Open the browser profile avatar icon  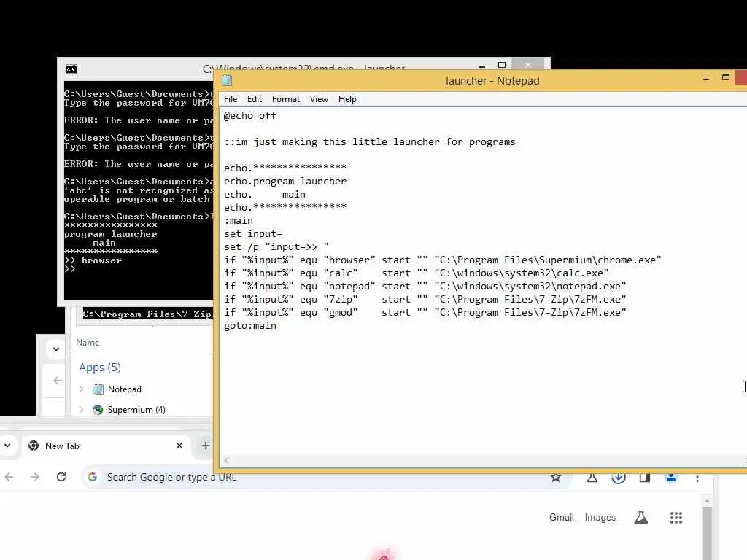tap(671, 478)
